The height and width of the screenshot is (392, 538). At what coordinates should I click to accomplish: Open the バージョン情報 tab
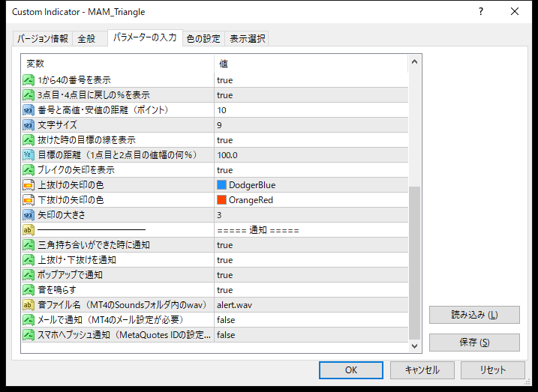click(x=43, y=38)
